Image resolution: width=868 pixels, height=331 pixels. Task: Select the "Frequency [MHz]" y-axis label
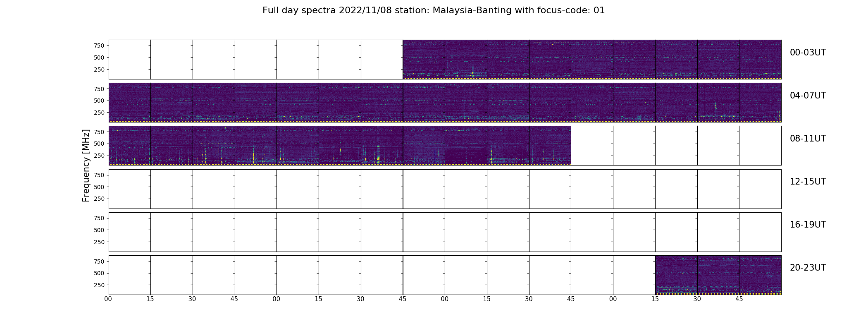point(86,165)
